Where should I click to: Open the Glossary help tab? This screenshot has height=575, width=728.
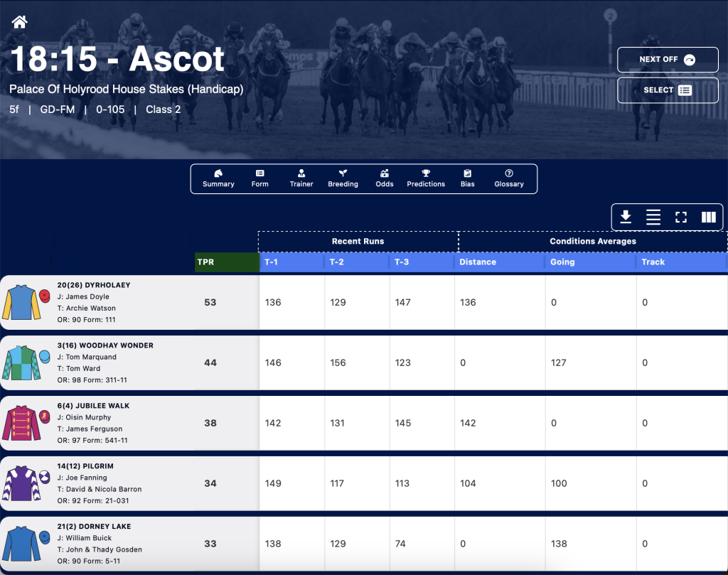[509, 178]
